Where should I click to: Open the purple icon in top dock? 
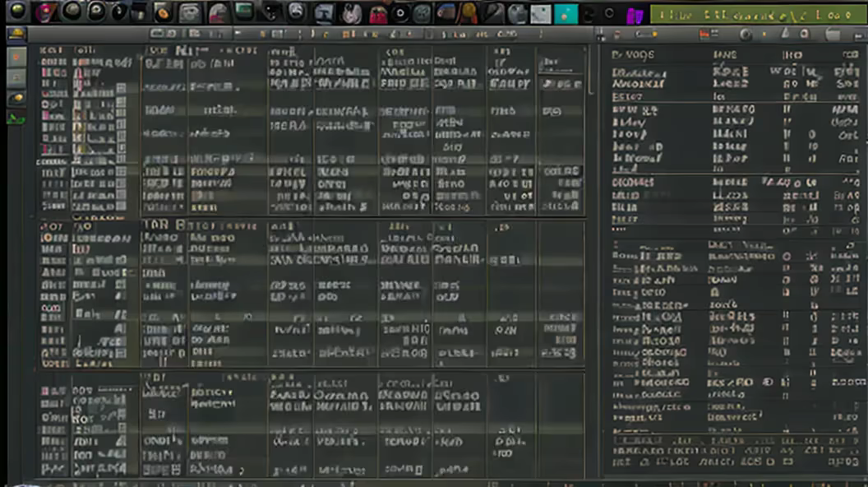(x=634, y=14)
